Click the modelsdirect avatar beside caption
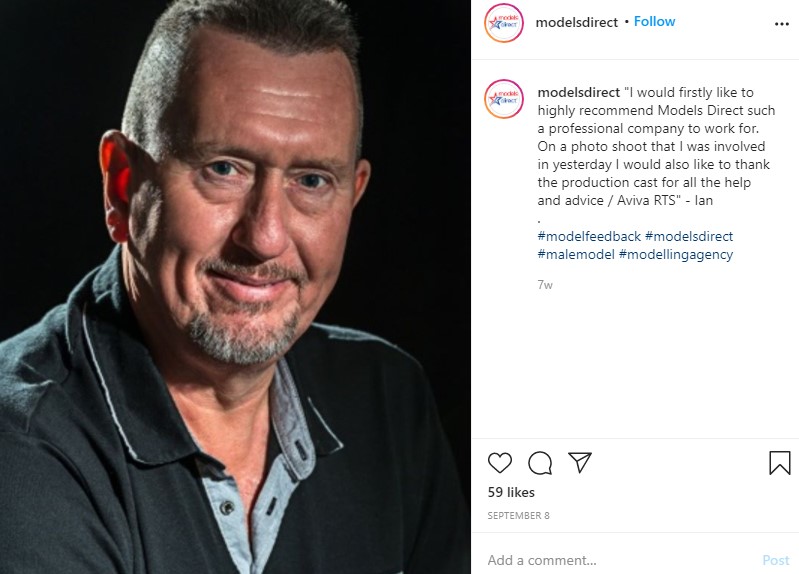 (503, 99)
